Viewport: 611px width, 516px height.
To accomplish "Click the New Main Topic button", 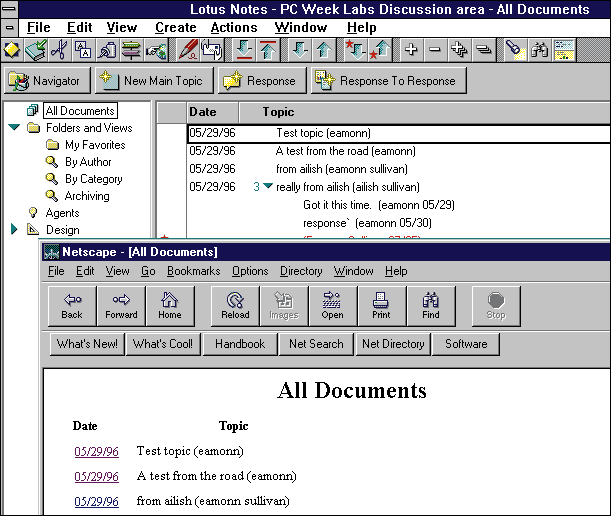I will tap(154, 81).
